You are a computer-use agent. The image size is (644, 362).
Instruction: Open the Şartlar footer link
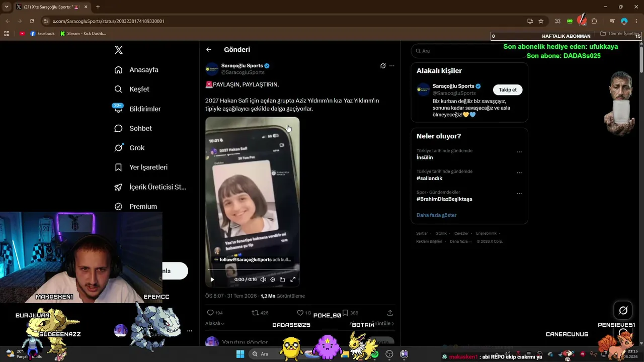[x=422, y=233]
